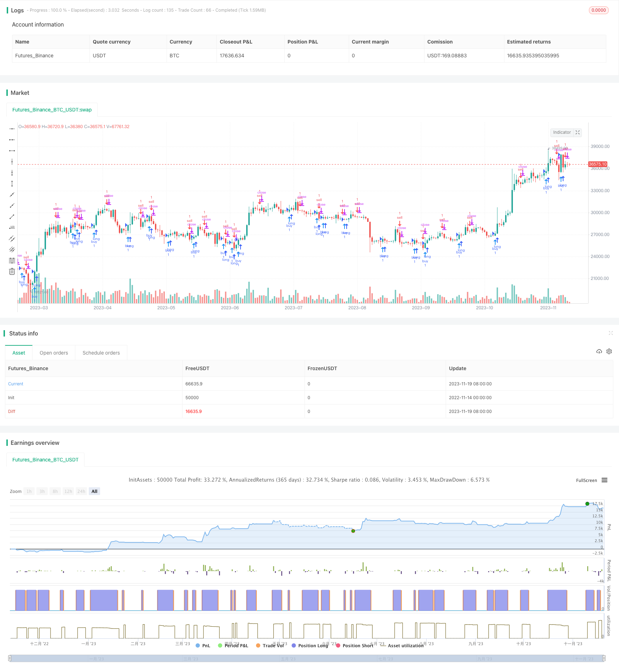
Task: Select the horizontal ray line tool
Action: [x=12, y=140]
